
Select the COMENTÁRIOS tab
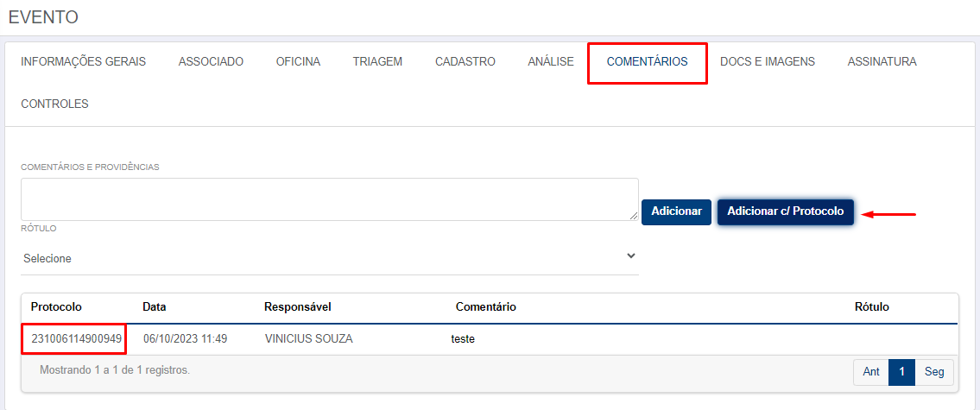[x=647, y=62]
